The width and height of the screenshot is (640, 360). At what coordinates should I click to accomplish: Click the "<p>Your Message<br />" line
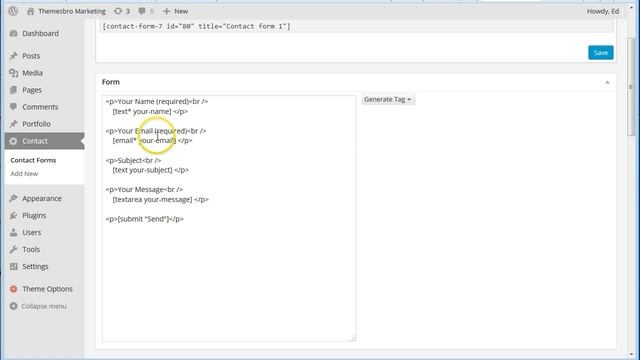pos(144,190)
